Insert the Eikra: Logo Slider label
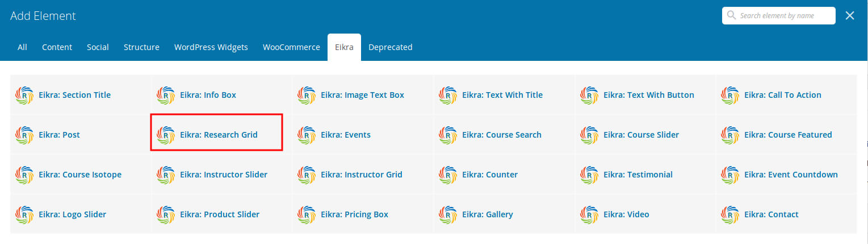 coord(72,214)
